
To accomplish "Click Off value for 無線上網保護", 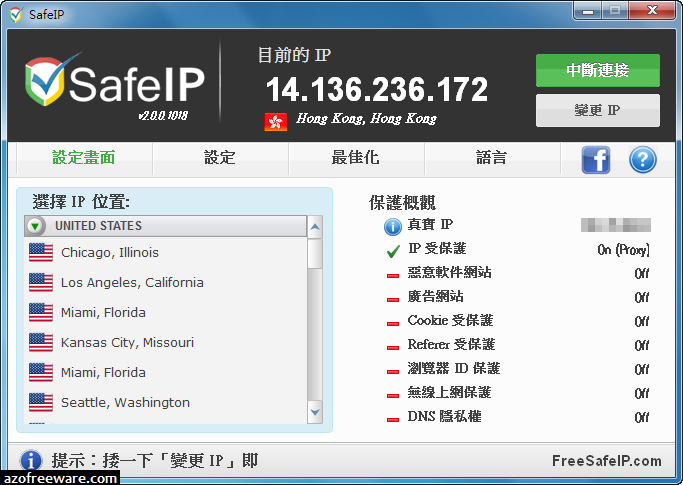I will coord(642,393).
